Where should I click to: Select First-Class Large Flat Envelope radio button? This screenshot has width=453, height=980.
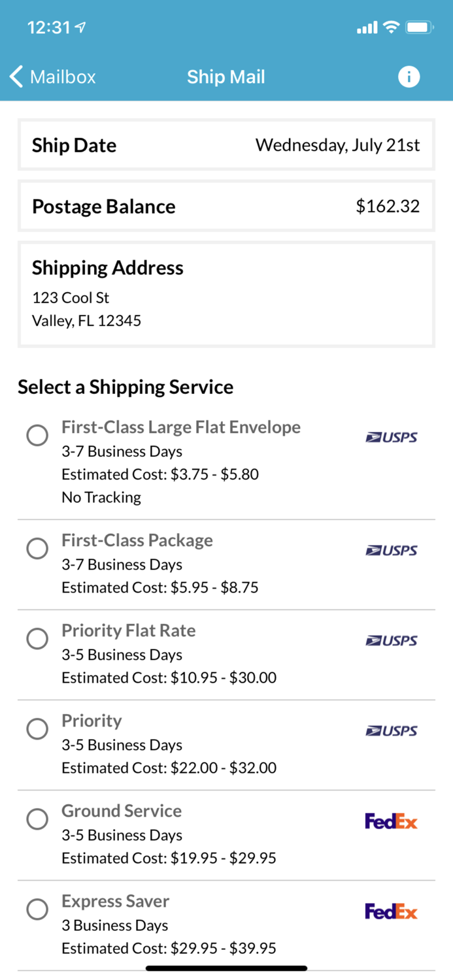point(37,435)
